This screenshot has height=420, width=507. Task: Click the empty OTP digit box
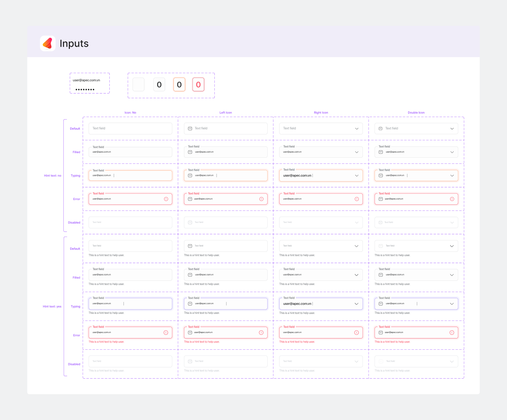[x=138, y=85]
